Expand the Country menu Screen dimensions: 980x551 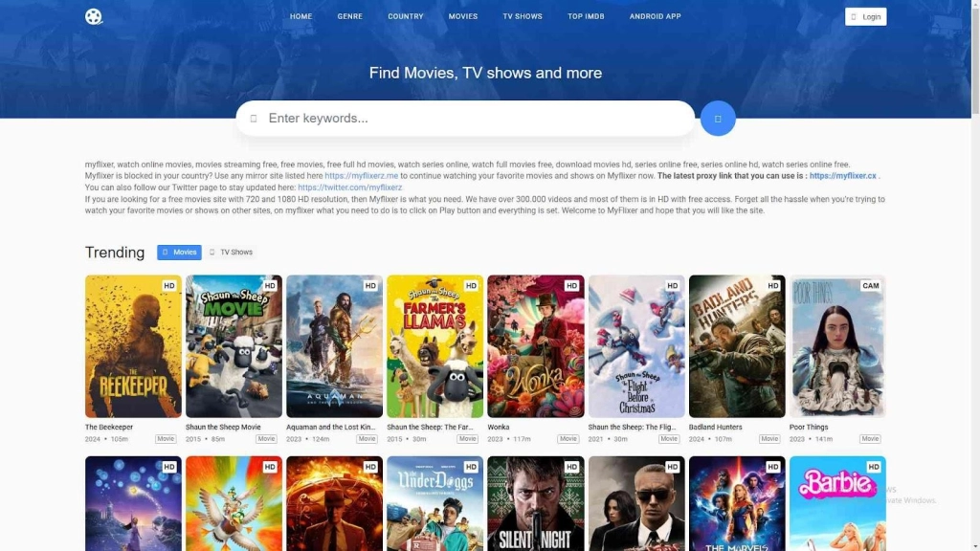406,16
